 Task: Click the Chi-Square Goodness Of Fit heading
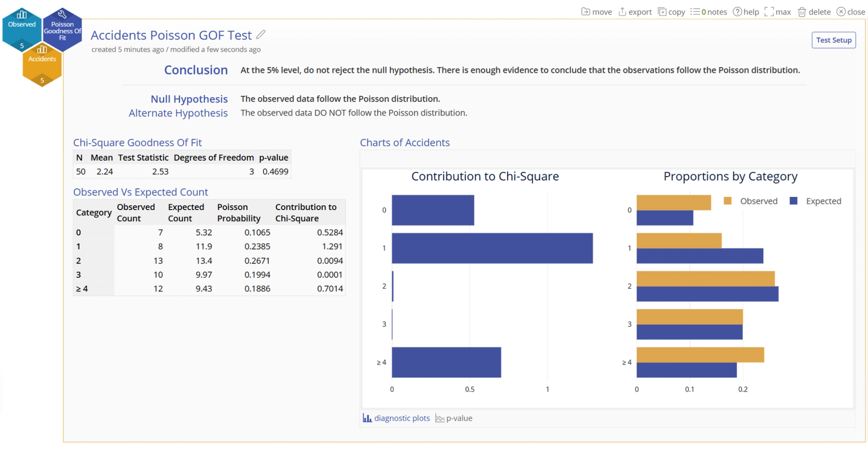coord(138,143)
